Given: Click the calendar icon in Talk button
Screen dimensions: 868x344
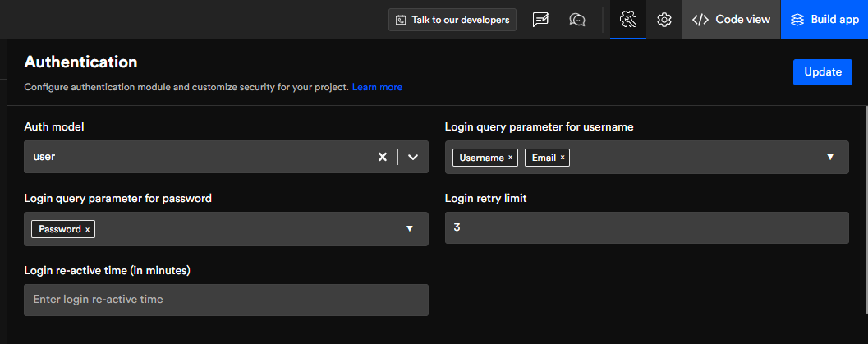Looking at the screenshot, I should [400, 20].
